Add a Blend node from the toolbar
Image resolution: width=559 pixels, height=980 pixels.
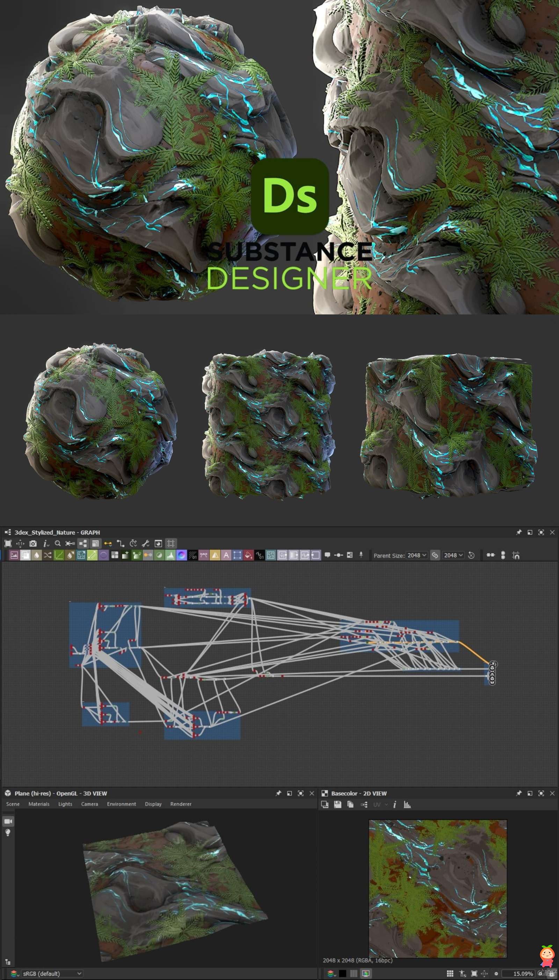click(x=26, y=556)
